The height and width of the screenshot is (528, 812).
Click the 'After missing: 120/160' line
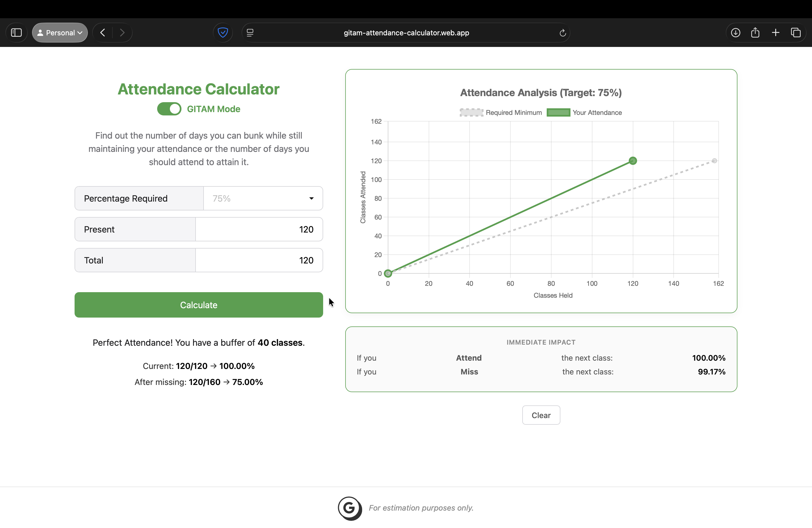(199, 382)
